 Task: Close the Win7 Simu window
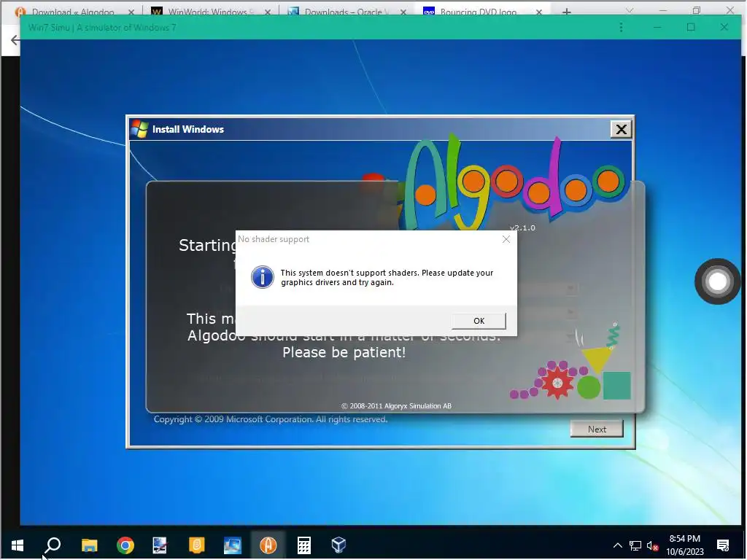(724, 27)
